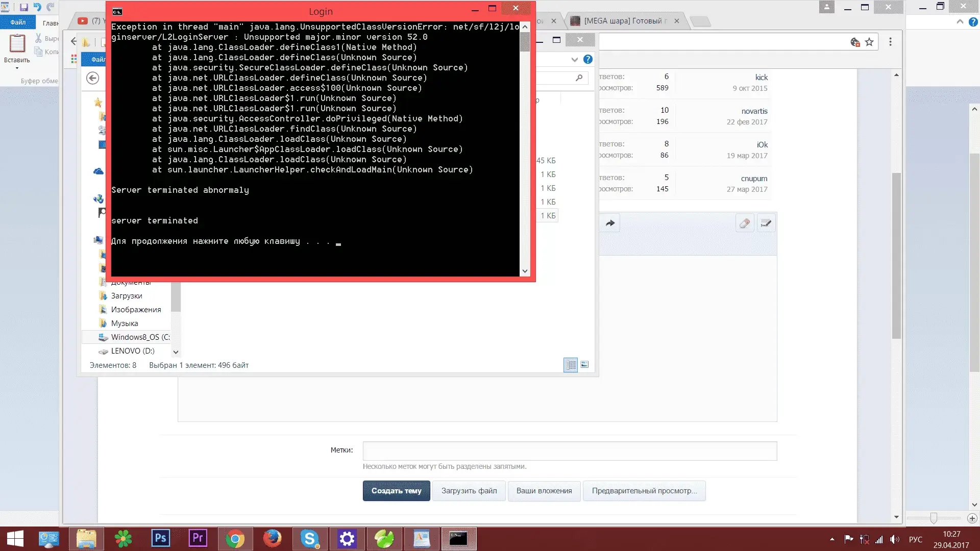Select Загрузки folder in Explorer sidebar

(127, 296)
